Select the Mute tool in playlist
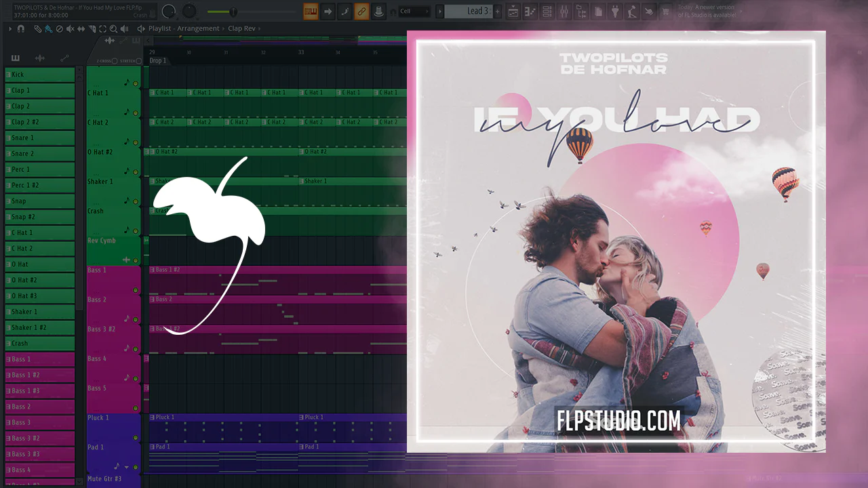Viewport: 868px width, 488px height. [70, 29]
